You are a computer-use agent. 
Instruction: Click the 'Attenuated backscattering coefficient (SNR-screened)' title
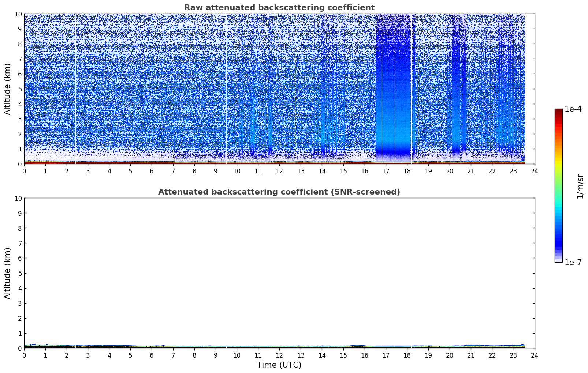click(279, 192)
